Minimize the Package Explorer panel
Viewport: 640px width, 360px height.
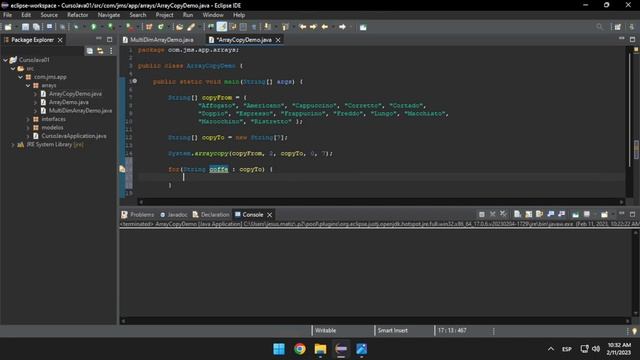(x=99, y=39)
